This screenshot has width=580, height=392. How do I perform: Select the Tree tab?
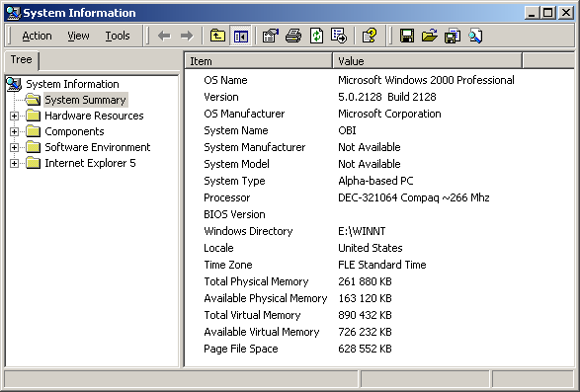coord(22,59)
